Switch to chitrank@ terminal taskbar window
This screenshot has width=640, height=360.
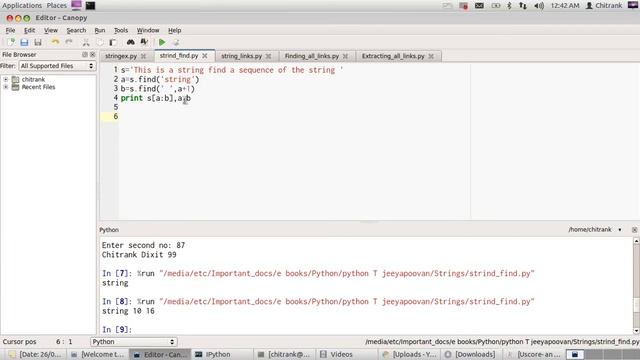(x=284, y=354)
